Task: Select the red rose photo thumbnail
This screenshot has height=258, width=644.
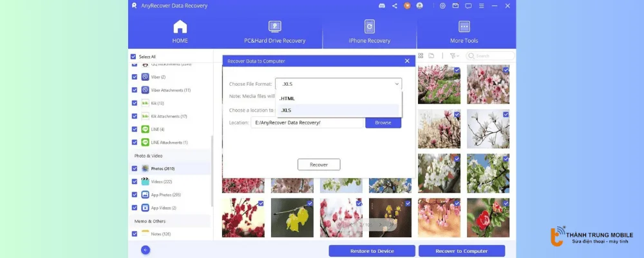Action: pos(488,217)
